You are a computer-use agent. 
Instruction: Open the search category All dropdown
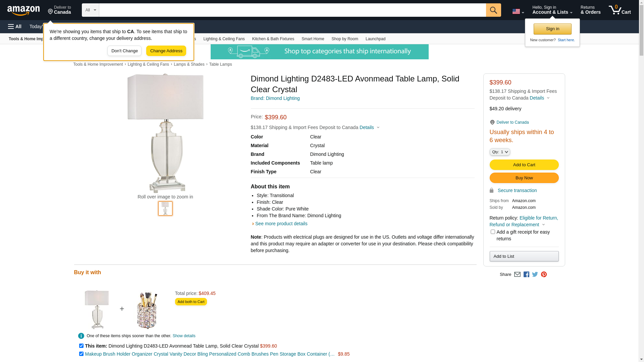[90, 10]
